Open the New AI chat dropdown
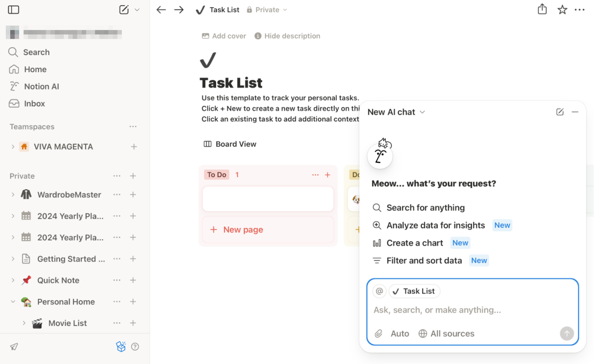 [x=396, y=112]
